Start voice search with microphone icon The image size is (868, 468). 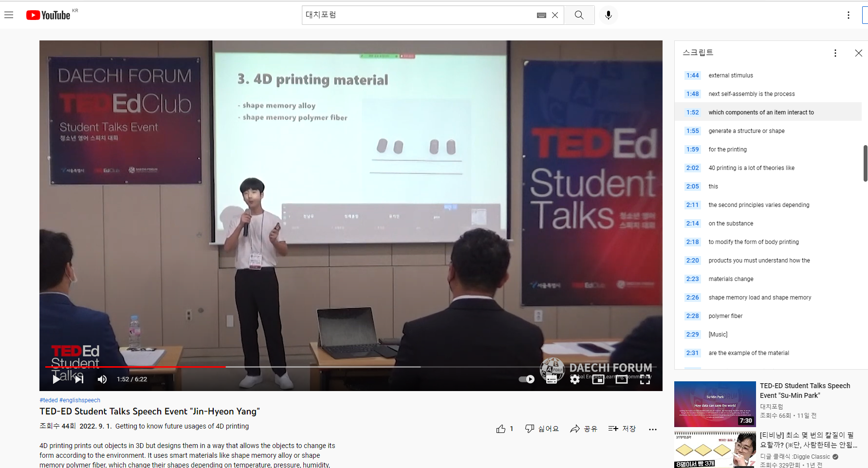608,15
